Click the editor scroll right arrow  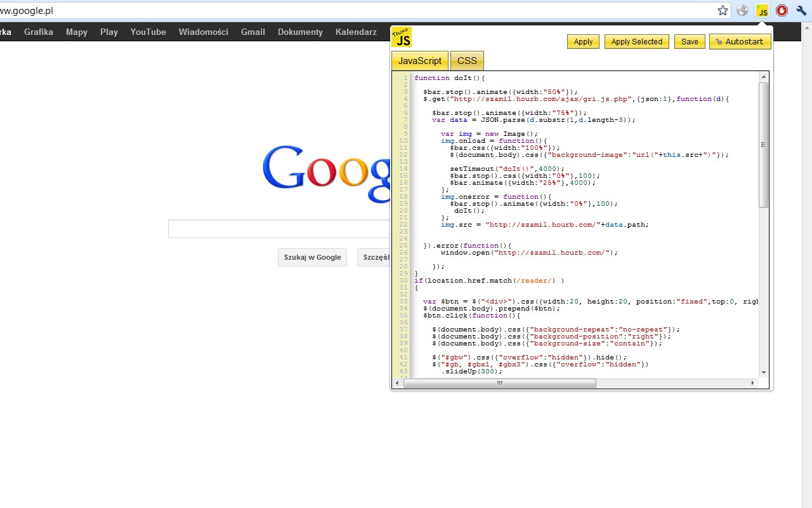coord(753,384)
